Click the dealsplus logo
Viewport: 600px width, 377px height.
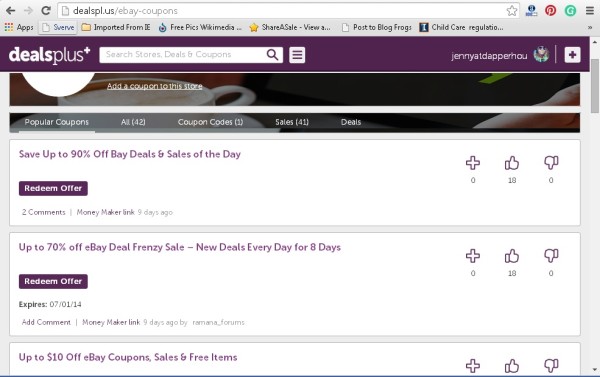(49, 55)
